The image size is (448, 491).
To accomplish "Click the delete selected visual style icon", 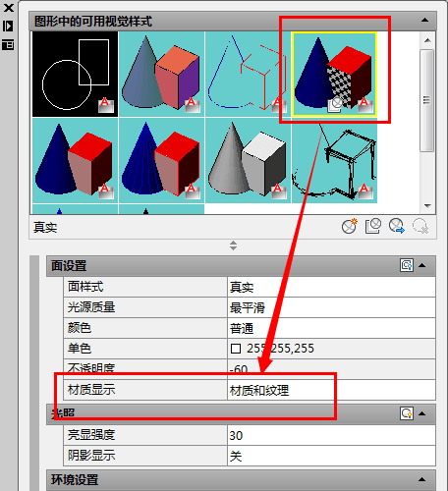I will (420, 226).
